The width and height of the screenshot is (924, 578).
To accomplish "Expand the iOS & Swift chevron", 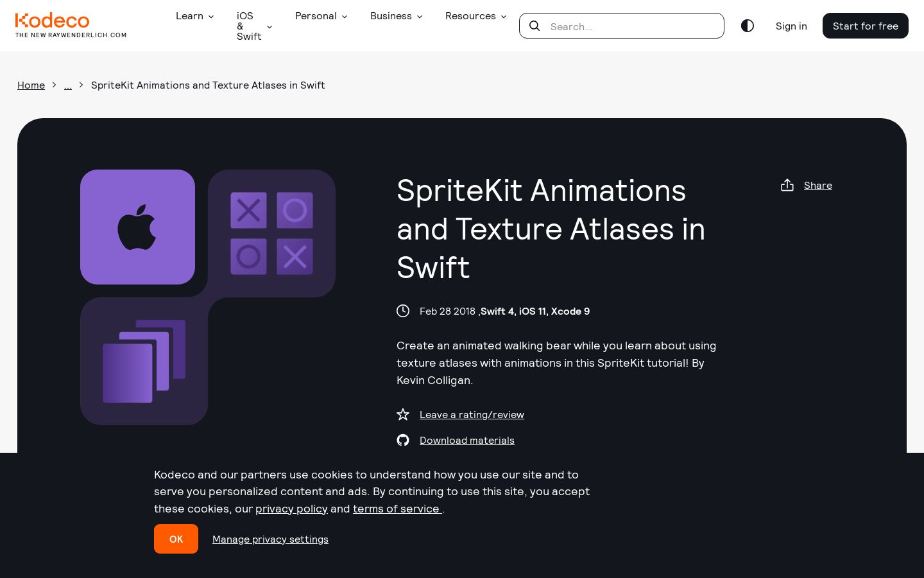I will click(x=269, y=27).
